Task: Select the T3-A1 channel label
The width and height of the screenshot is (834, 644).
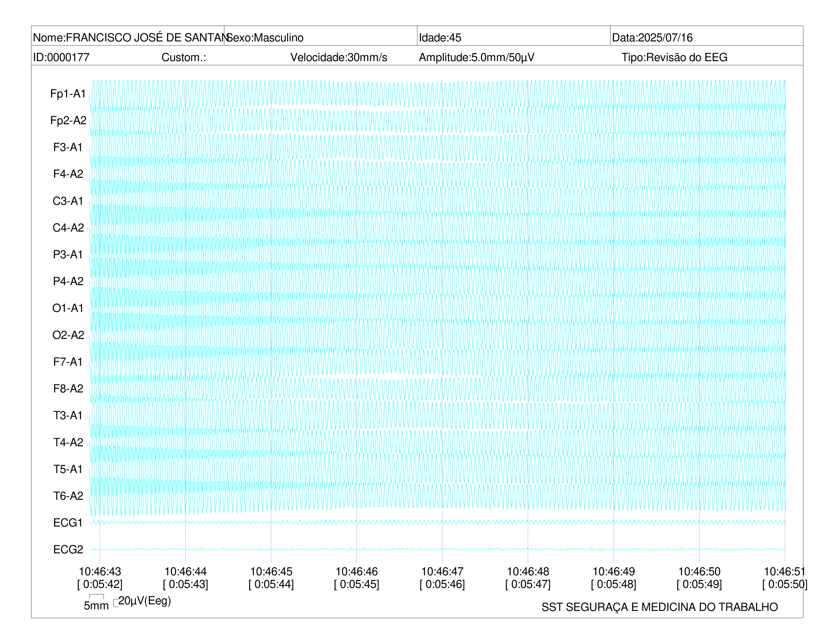Action: 68,415
